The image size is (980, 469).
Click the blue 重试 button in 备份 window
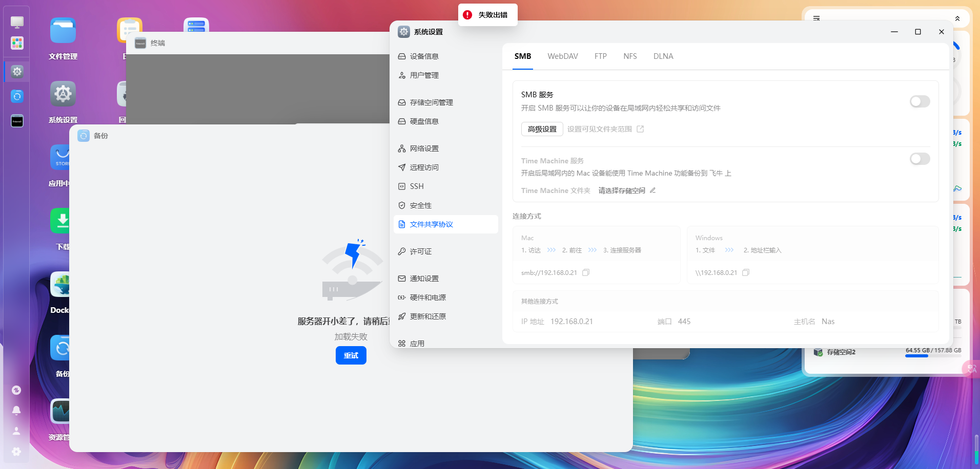point(351,355)
